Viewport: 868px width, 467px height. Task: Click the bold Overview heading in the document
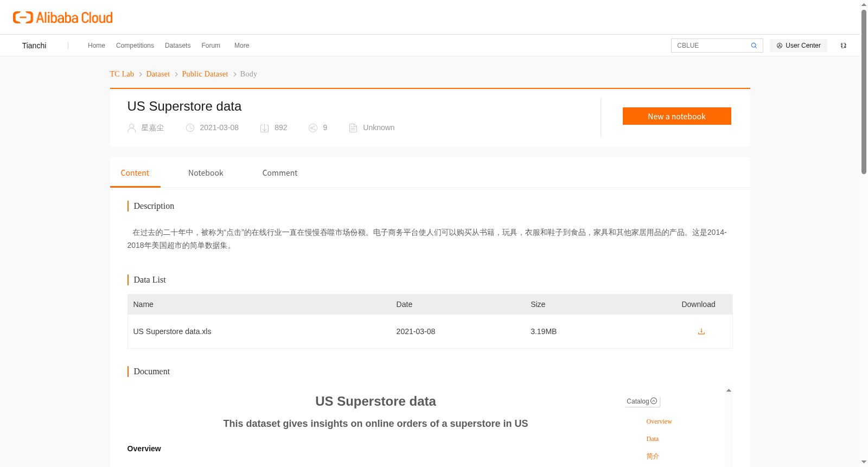(x=144, y=449)
